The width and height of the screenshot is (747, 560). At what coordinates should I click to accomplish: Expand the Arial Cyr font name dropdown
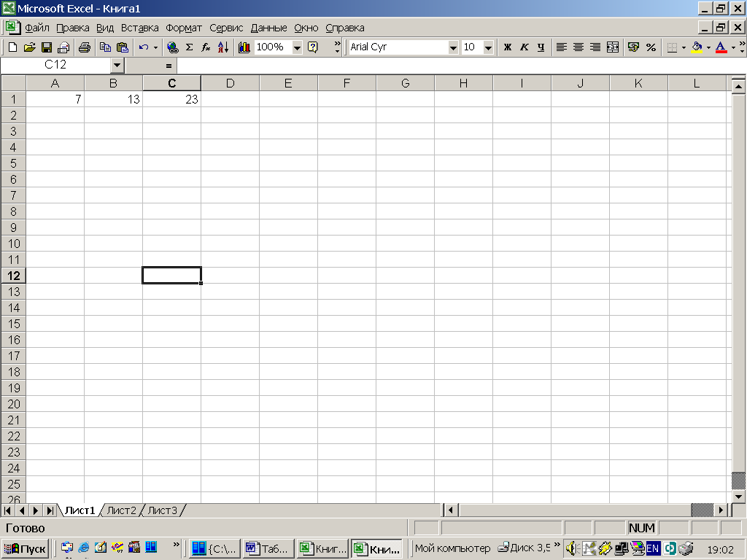[453, 47]
